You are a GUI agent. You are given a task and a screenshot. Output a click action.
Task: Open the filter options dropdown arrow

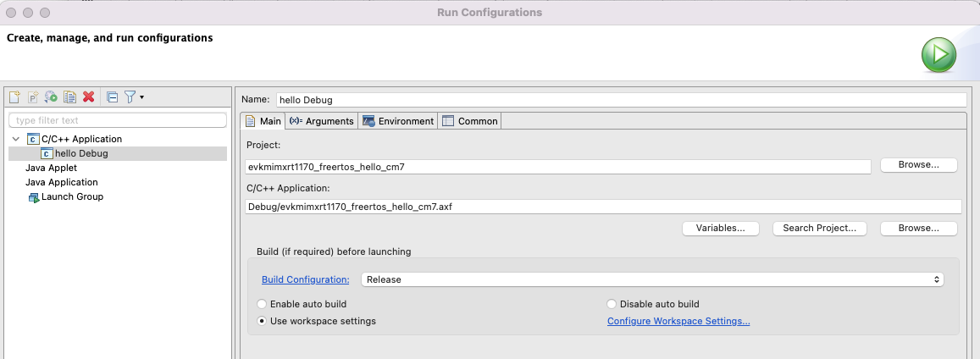coord(142,97)
